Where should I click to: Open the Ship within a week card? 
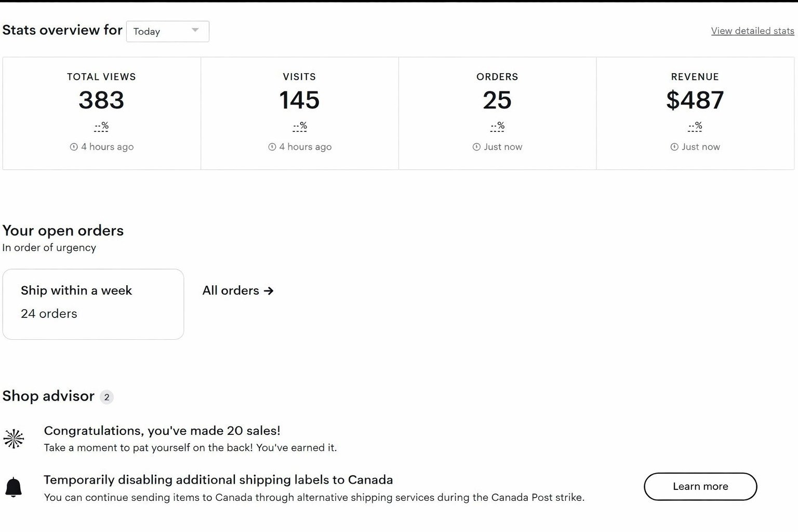click(x=93, y=304)
